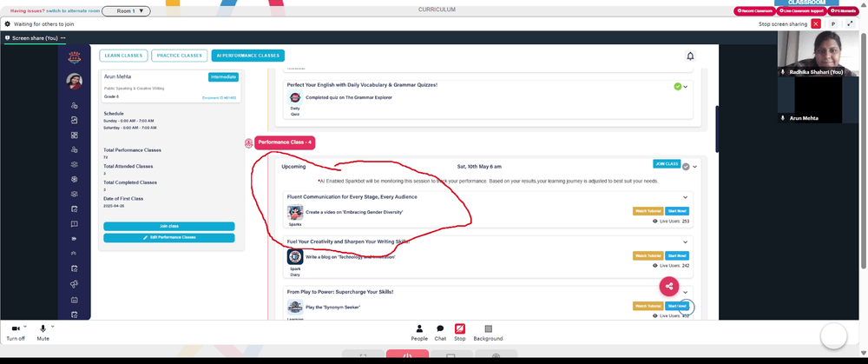
Task: Open the megaphone announcements sidebar icon
Action: [x=74, y=284]
